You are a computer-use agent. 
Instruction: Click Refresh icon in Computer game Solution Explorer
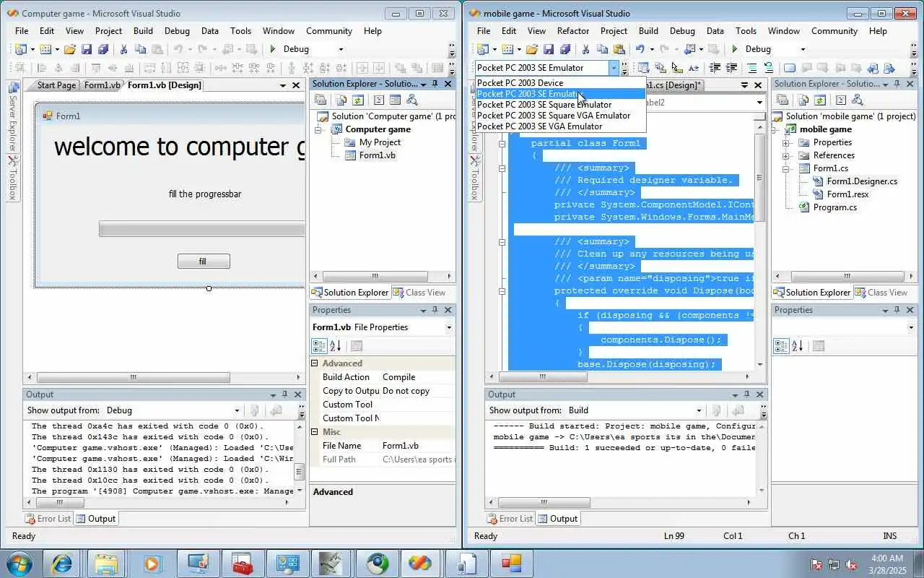coord(357,100)
